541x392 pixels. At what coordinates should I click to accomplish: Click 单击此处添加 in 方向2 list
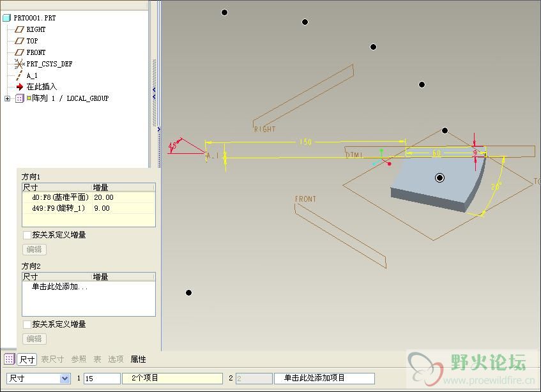[59, 287]
